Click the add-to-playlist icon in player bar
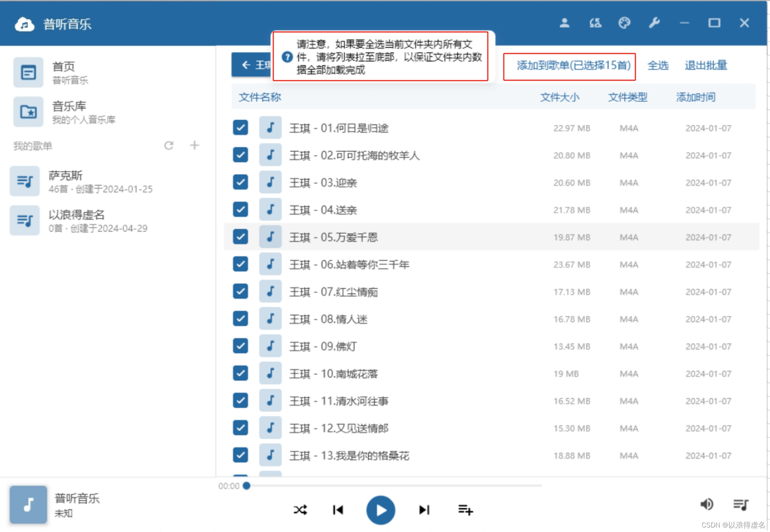Screen dimensions: 770x532 [x=465, y=510]
